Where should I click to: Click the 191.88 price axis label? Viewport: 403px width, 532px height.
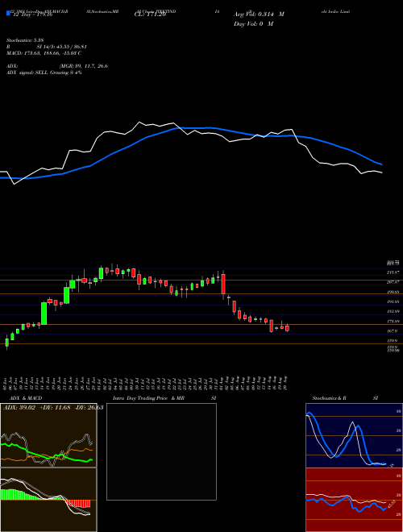pyautogui.click(x=393, y=301)
